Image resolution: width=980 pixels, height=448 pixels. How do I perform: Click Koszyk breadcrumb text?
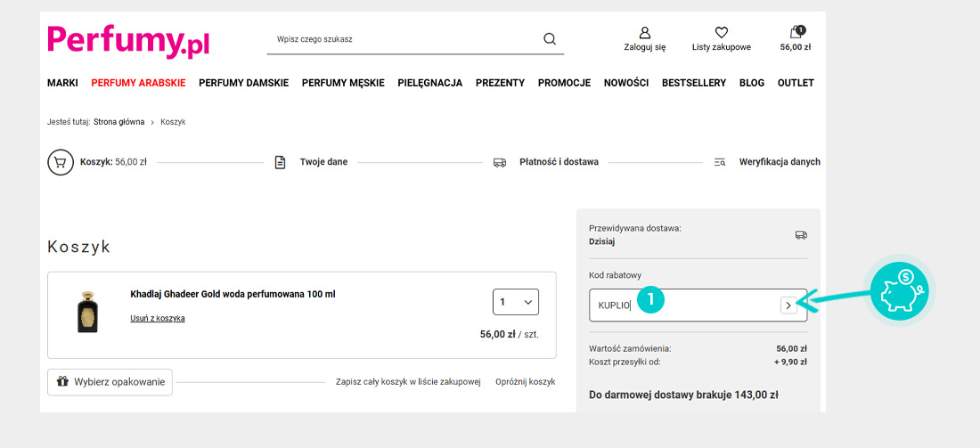coord(173,122)
